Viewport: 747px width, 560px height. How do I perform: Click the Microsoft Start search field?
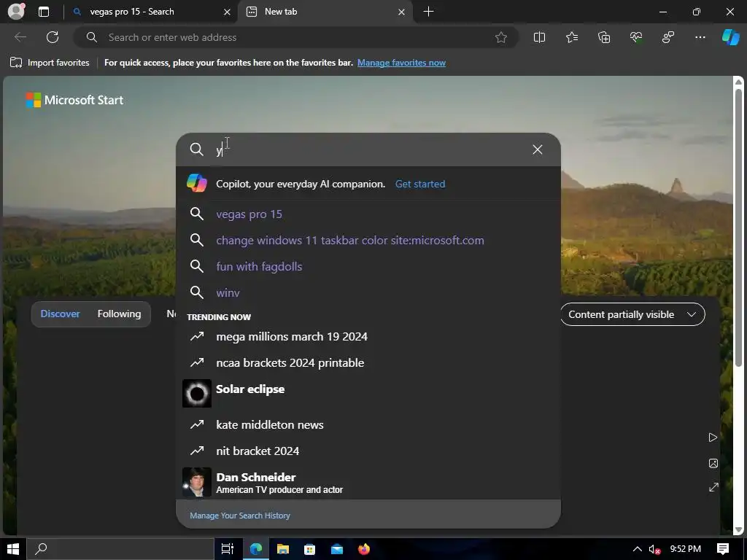(x=368, y=149)
